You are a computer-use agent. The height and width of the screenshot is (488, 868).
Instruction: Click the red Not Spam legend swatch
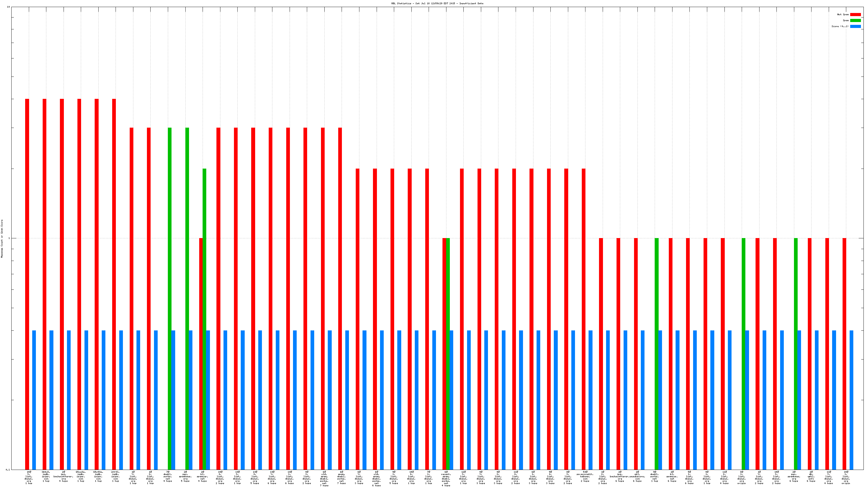click(855, 14)
